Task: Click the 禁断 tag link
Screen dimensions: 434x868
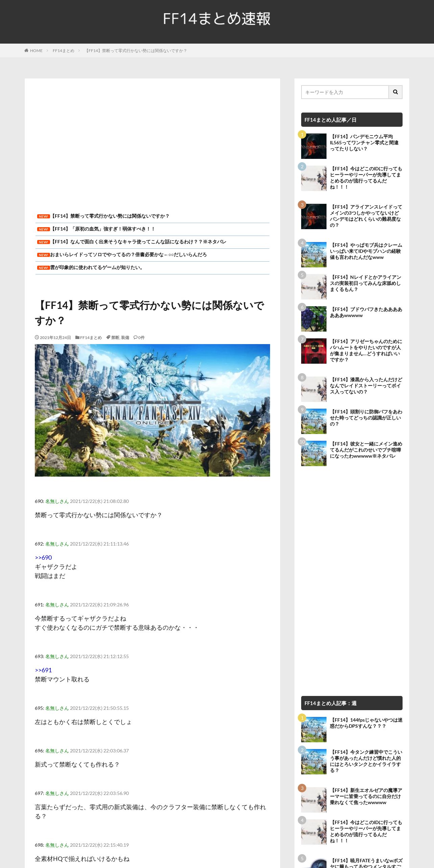Action: [115, 338]
